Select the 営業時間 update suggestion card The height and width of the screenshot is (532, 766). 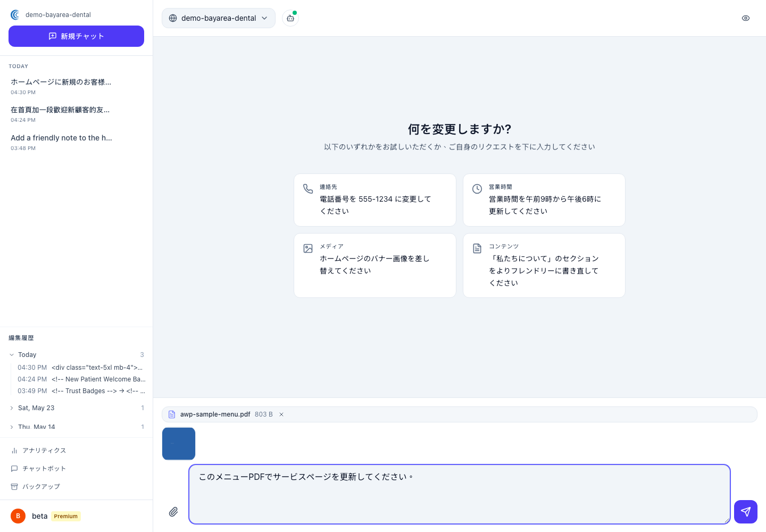coord(544,200)
